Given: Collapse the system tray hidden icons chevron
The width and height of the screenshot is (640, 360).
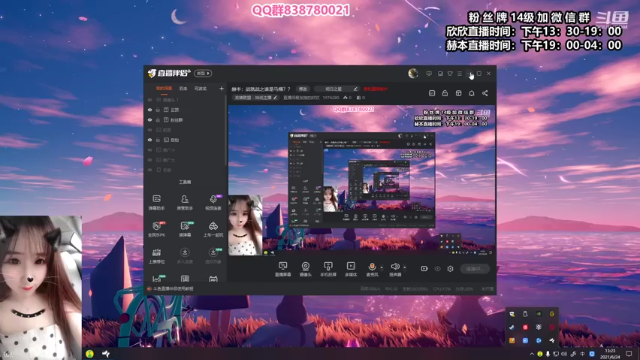Looking at the screenshot, I should pyautogui.click(x=531, y=354).
